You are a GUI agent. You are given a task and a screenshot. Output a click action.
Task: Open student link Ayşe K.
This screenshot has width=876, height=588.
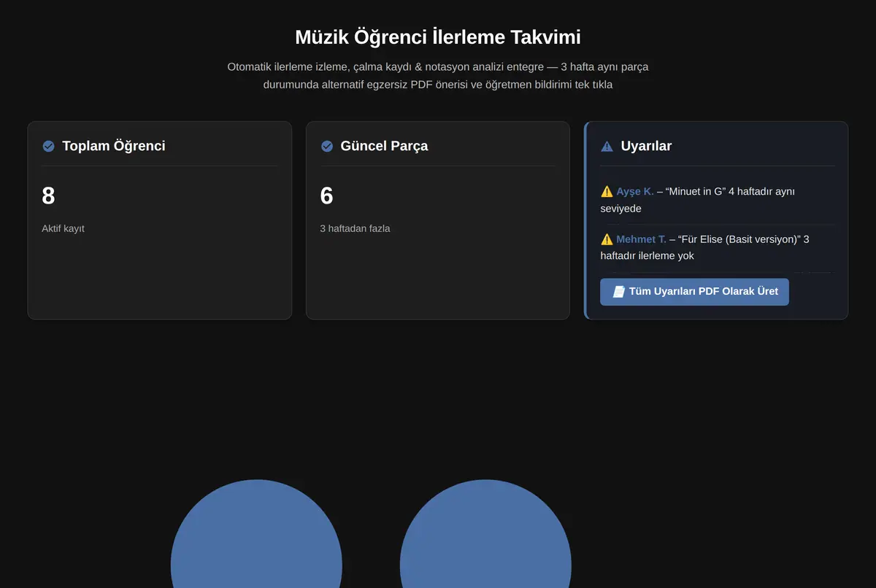click(x=635, y=191)
